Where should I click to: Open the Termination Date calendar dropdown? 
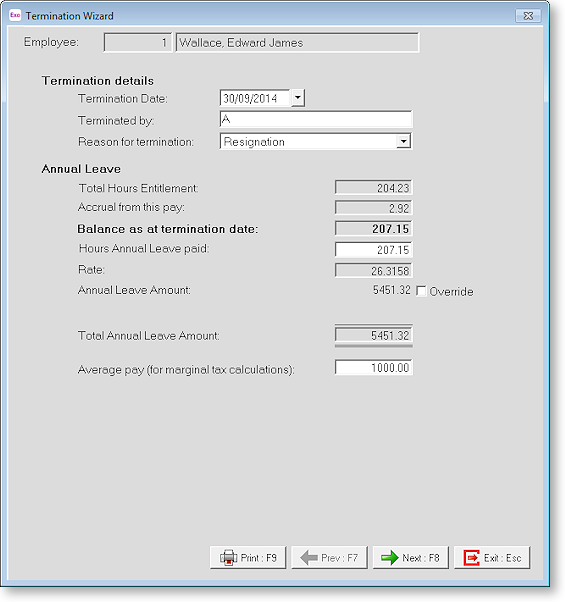click(x=298, y=98)
